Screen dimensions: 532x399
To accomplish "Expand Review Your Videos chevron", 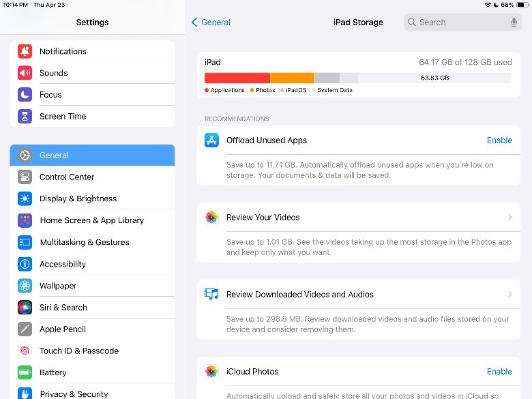I will (509, 218).
